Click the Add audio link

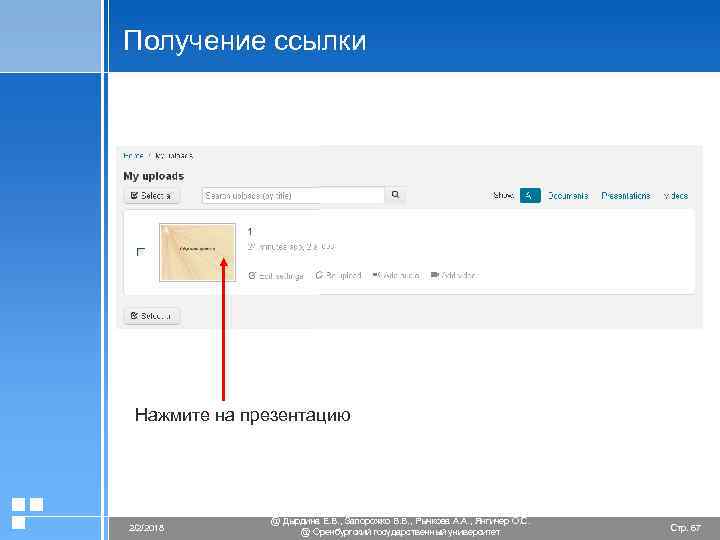(x=396, y=275)
